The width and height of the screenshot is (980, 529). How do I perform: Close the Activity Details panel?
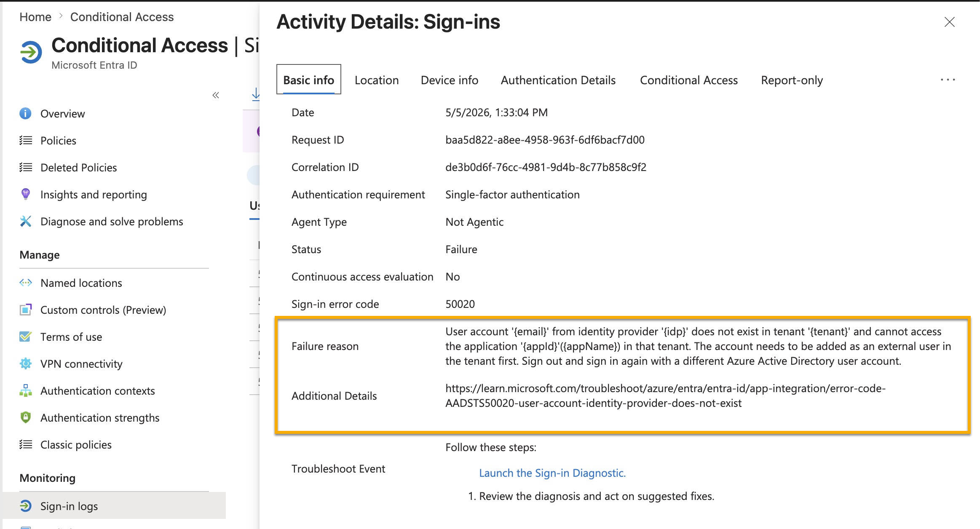[x=950, y=22]
